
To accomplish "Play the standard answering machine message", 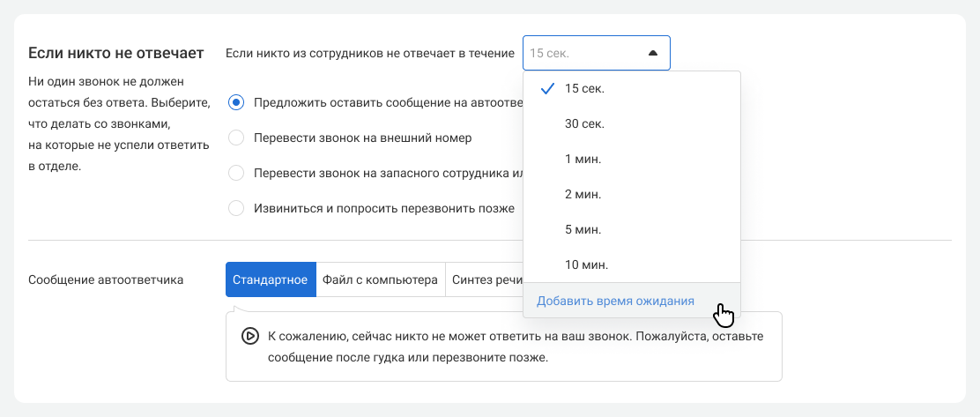I will tap(249, 336).
